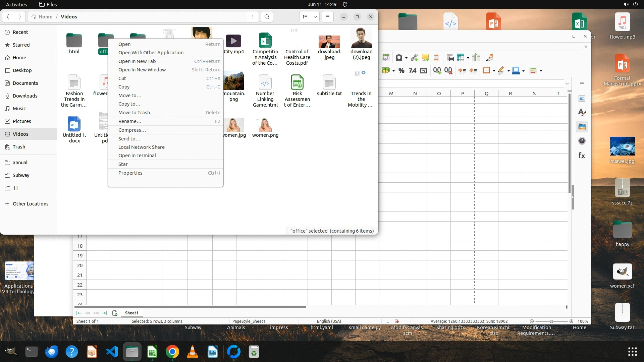Toggle Freeze Rows and Columns
The height and width of the screenshot is (362, 644).
[460, 58]
